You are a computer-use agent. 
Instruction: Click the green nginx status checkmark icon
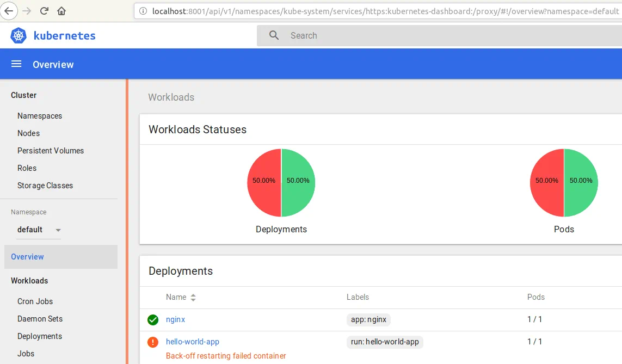[x=153, y=320]
